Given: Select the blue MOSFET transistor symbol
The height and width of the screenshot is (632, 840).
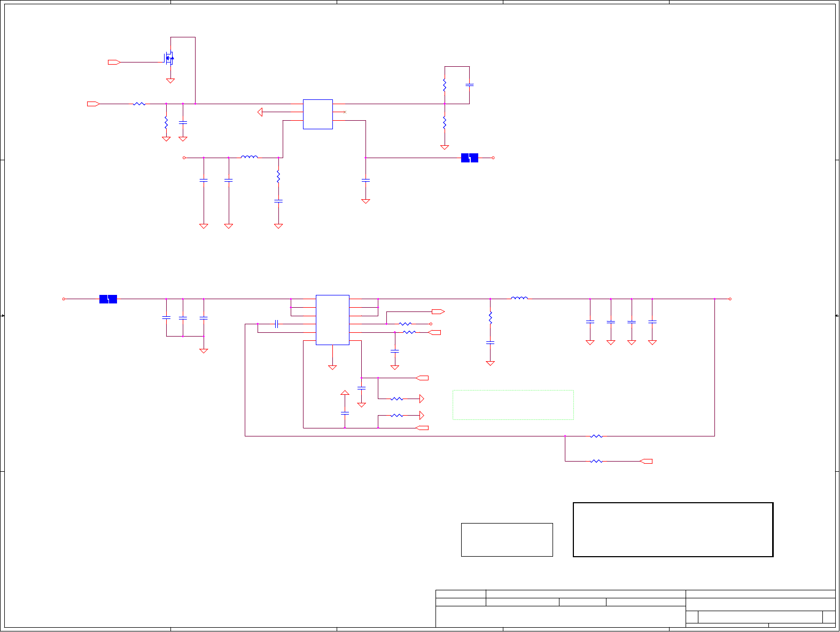Looking at the screenshot, I should coord(169,58).
